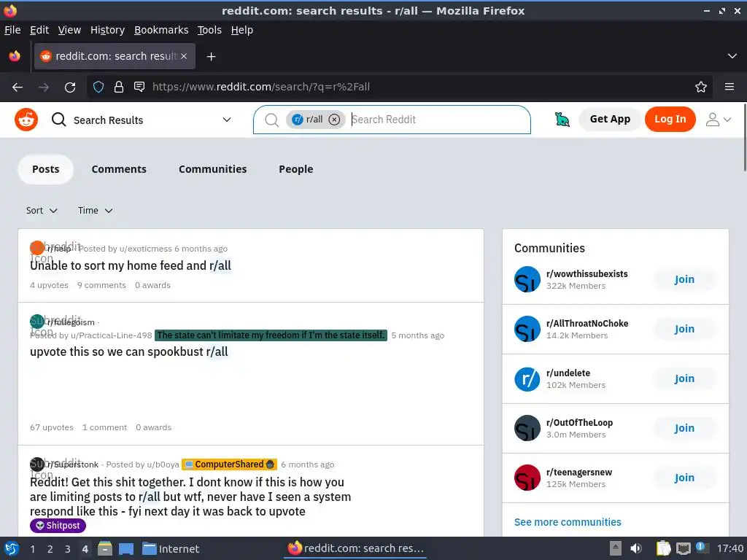747x560 pixels.
Task: Click the Firefox View pinned icon
Action: coord(15,56)
